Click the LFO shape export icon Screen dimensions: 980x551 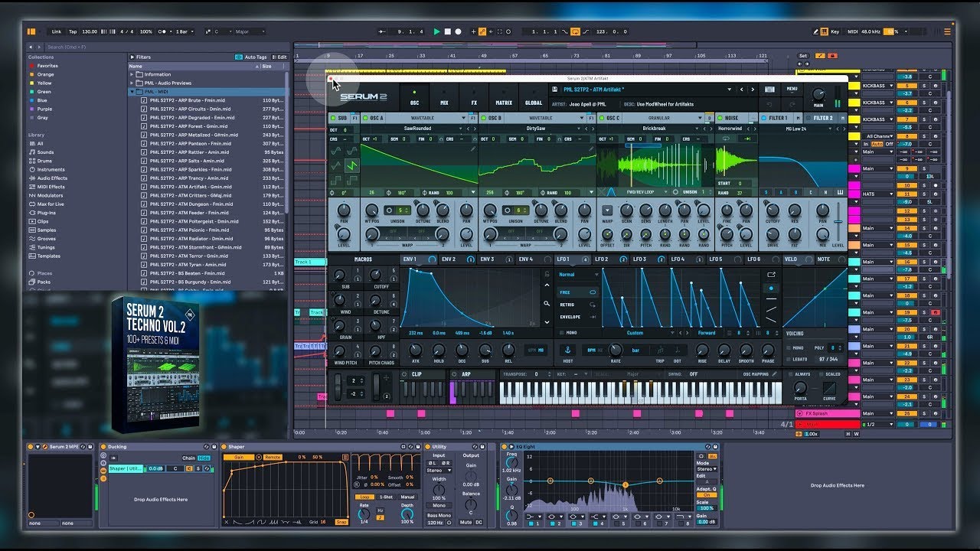pos(771,275)
